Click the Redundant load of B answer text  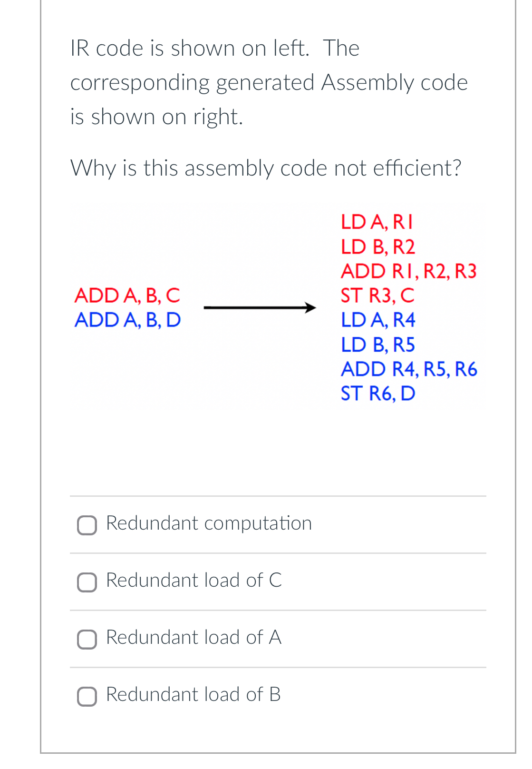(193, 696)
